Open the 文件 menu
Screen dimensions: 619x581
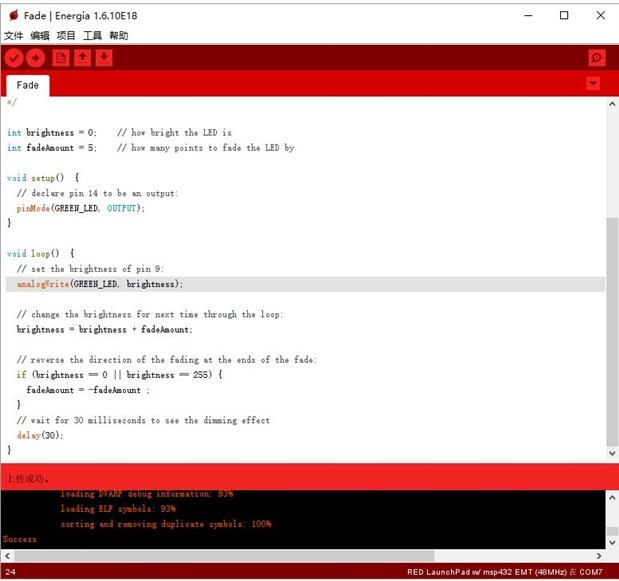pos(14,36)
